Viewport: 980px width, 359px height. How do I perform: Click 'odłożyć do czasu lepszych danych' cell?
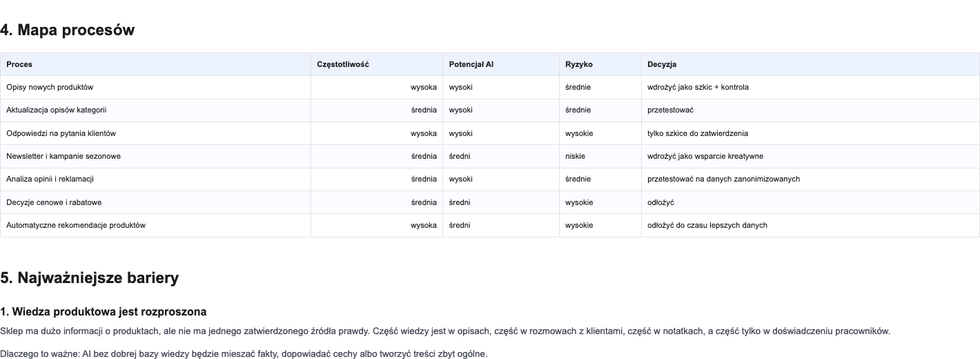point(810,225)
